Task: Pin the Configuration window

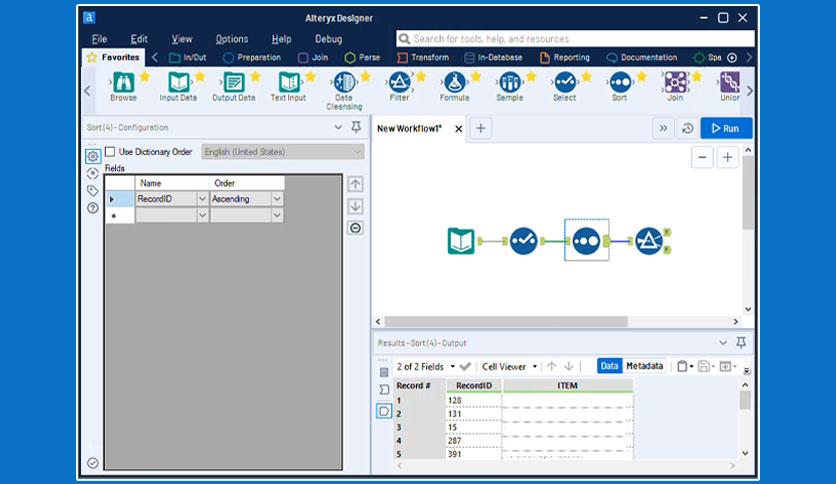Action: pos(356,127)
